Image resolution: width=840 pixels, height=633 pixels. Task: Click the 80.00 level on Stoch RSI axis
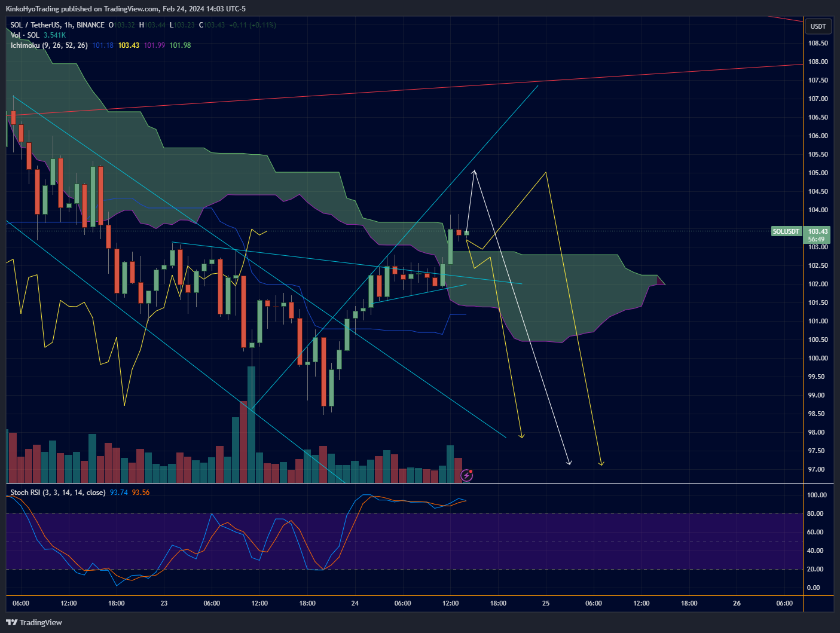815,513
